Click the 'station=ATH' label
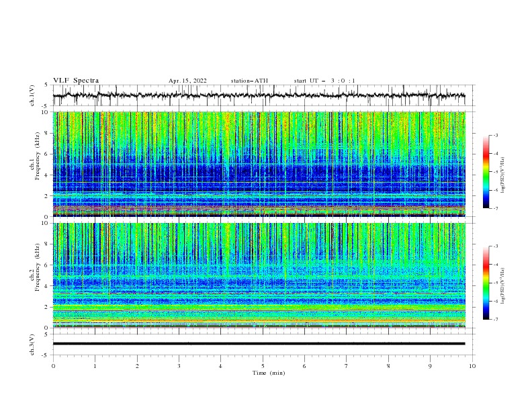 pyautogui.click(x=249, y=81)
